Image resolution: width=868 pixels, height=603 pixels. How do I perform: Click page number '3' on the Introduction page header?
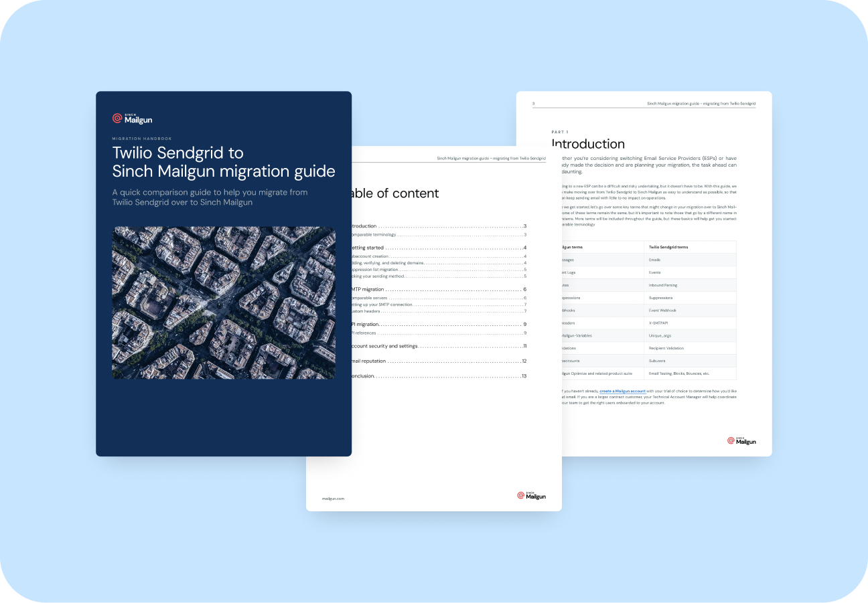533,104
